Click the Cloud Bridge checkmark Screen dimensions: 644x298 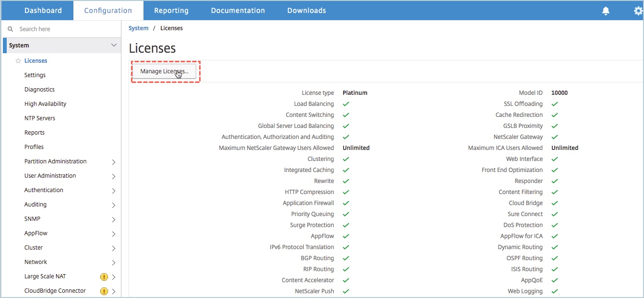554,203
